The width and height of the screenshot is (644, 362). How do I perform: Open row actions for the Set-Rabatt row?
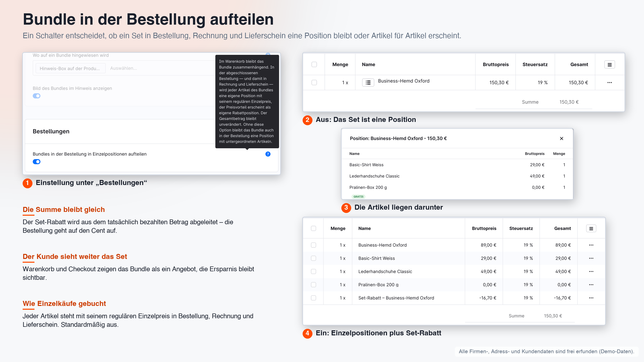point(591,298)
